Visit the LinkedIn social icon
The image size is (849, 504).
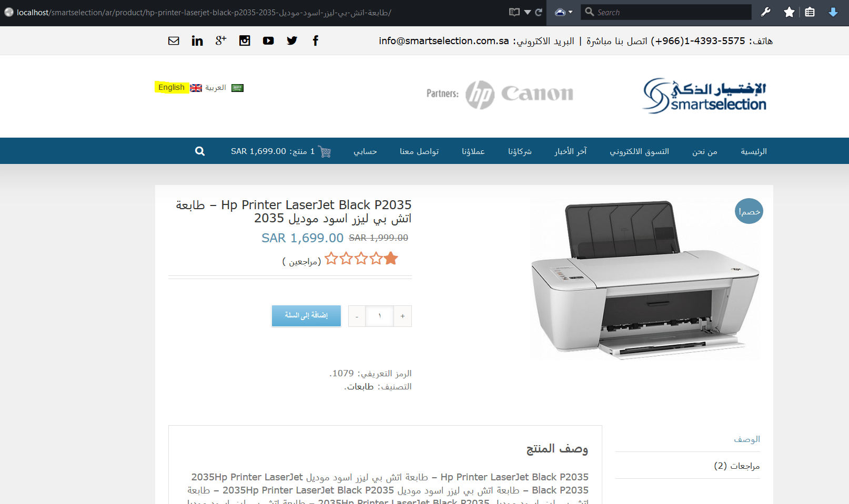pos(197,40)
